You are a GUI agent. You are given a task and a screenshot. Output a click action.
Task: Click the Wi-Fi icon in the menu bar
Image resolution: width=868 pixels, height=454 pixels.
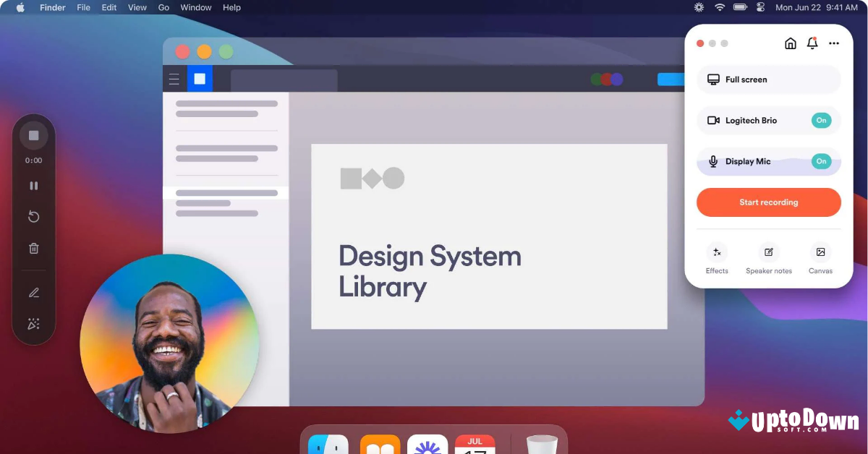click(719, 7)
